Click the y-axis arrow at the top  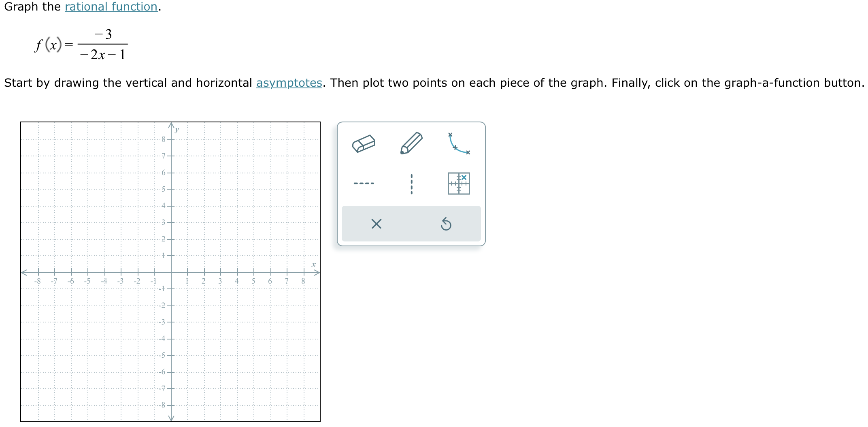(171, 126)
